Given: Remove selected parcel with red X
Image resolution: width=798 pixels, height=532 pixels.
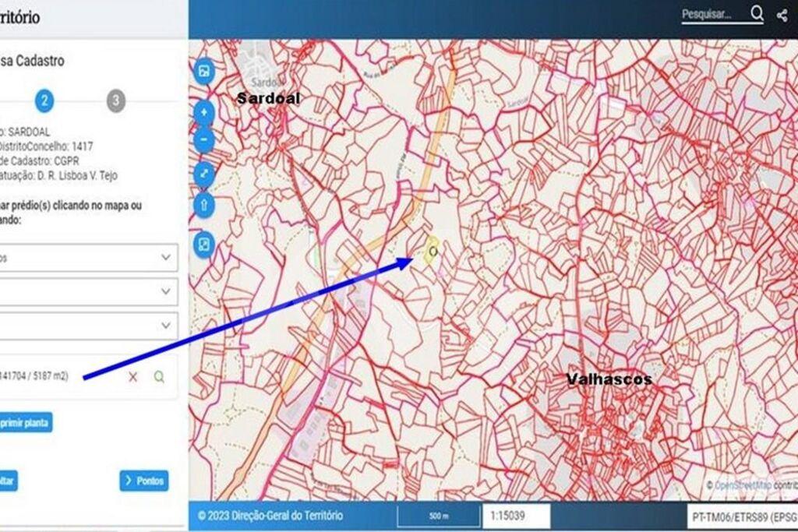Looking at the screenshot, I should (133, 377).
